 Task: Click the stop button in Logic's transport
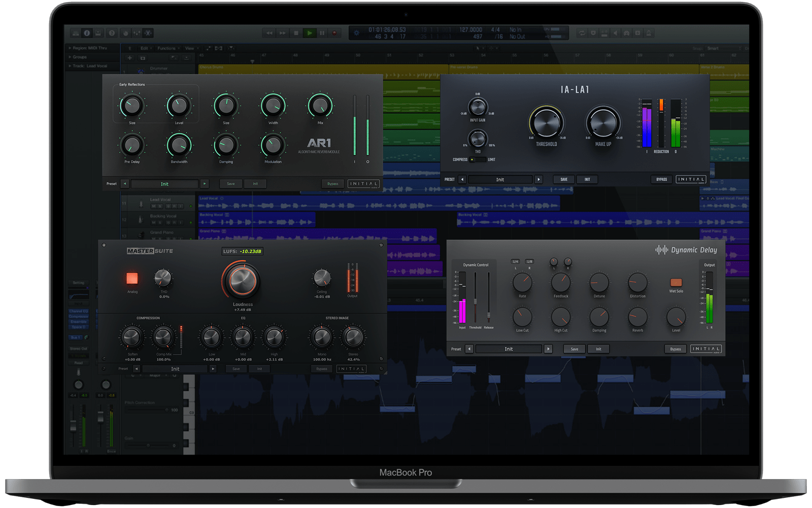[x=296, y=33]
